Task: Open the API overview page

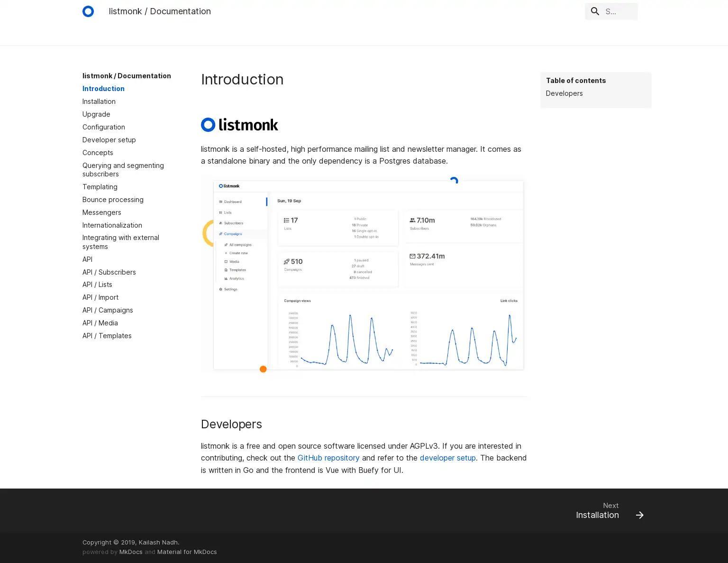Action: coord(87,259)
